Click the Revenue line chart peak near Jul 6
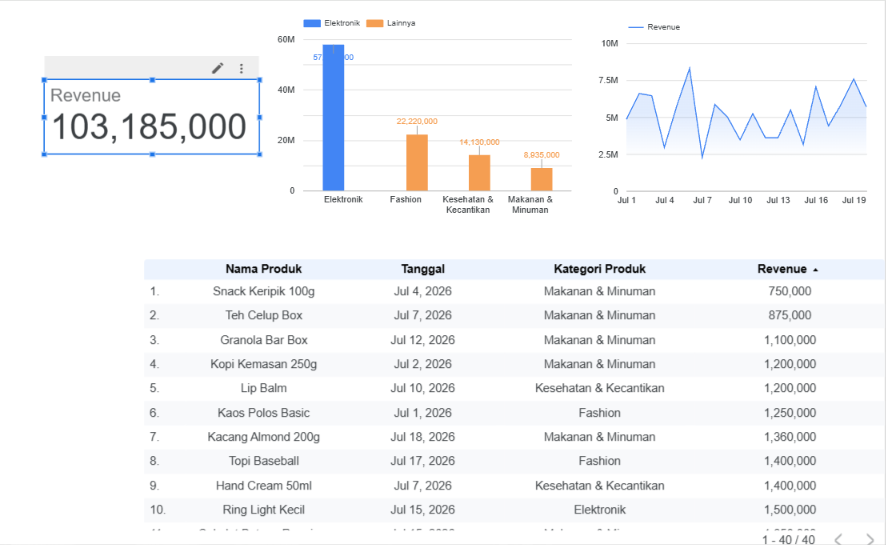Screen dimensions: 886x545 [x=689, y=68]
